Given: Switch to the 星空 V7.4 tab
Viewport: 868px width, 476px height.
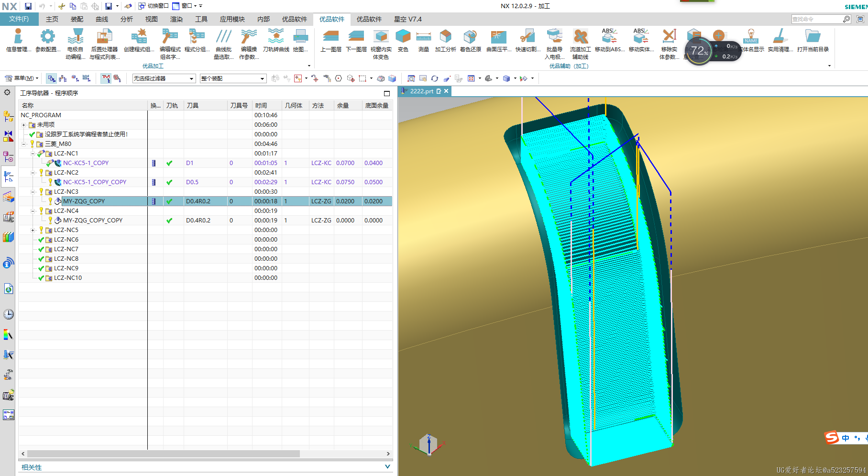Looking at the screenshot, I should pyautogui.click(x=408, y=19).
